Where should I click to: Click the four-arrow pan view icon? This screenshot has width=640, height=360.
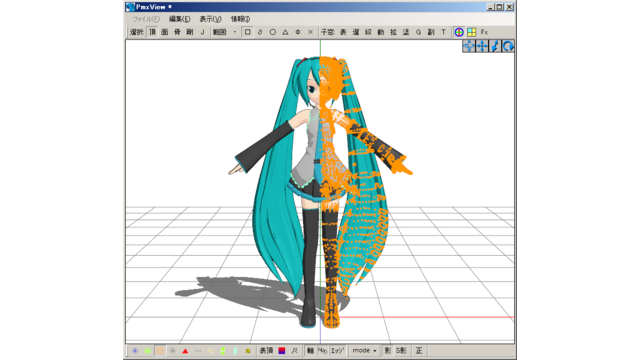point(482,46)
